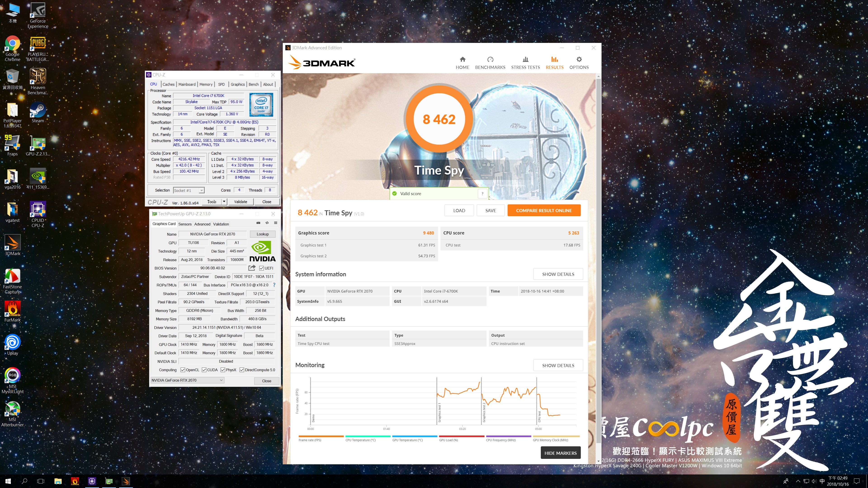This screenshot has height=488, width=868.
Task: Open the GPU-Z hamburger menu icon
Action: pyautogui.click(x=276, y=223)
